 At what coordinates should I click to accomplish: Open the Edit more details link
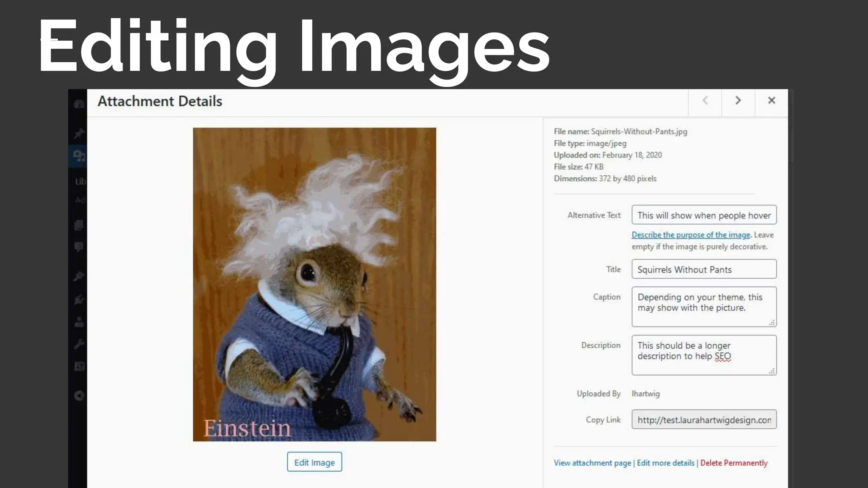click(x=665, y=463)
